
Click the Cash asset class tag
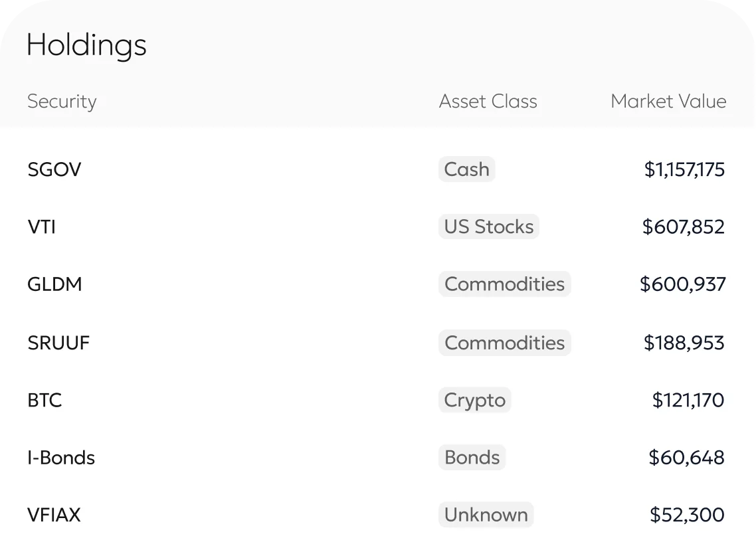pos(466,169)
